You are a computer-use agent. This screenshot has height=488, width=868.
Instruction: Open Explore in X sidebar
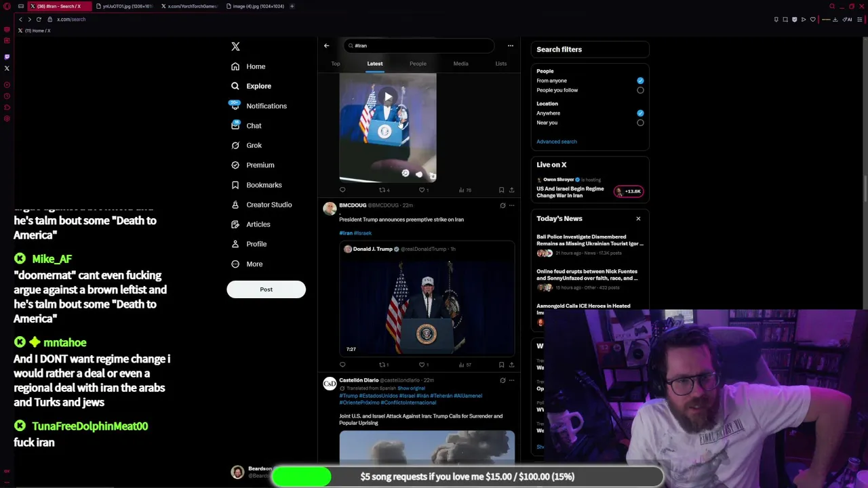click(x=251, y=86)
